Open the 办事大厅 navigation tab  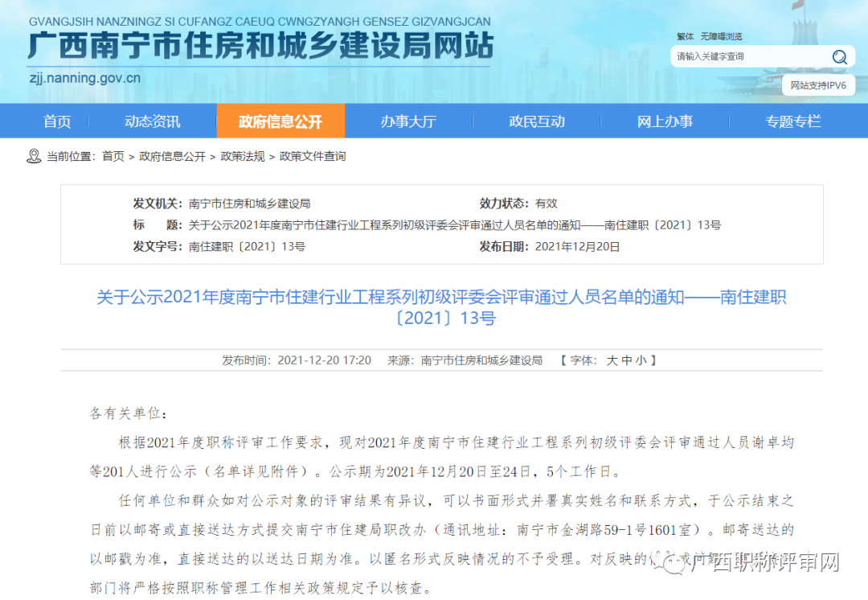[x=408, y=121]
